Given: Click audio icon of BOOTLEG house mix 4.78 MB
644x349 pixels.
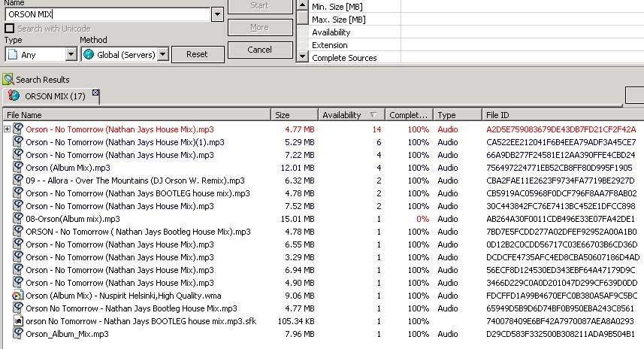Looking at the screenshot, I should click(x=18, y=193).
